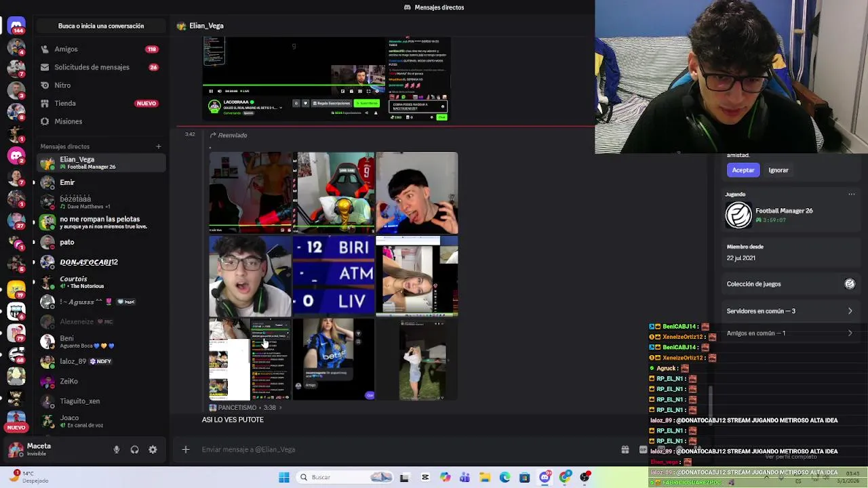The height and width of the screenshot is (488, 868).
Task: Open user settings gear icon
Action: point(153,449)
